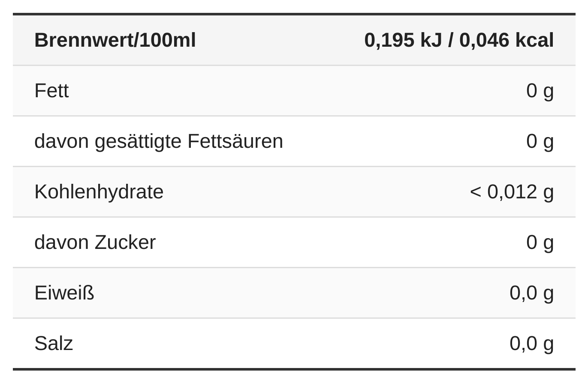The height and width of the screenshot is (383, 588).
Task: Click the 0 g value for Zucker
Action: click(x=540, y=242)
